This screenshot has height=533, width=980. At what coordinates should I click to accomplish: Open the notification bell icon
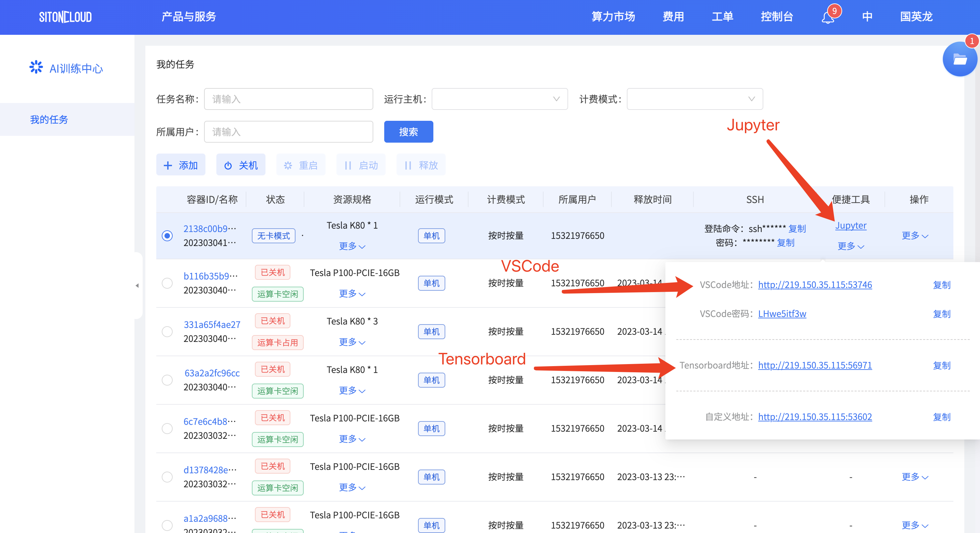pyautogui.click(x=828, y=17)
